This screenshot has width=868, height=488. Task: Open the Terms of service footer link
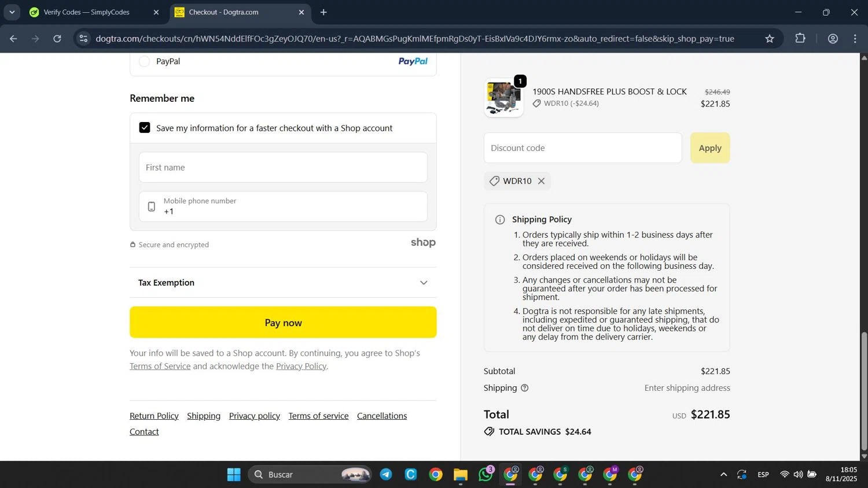[x=318, y=416]
